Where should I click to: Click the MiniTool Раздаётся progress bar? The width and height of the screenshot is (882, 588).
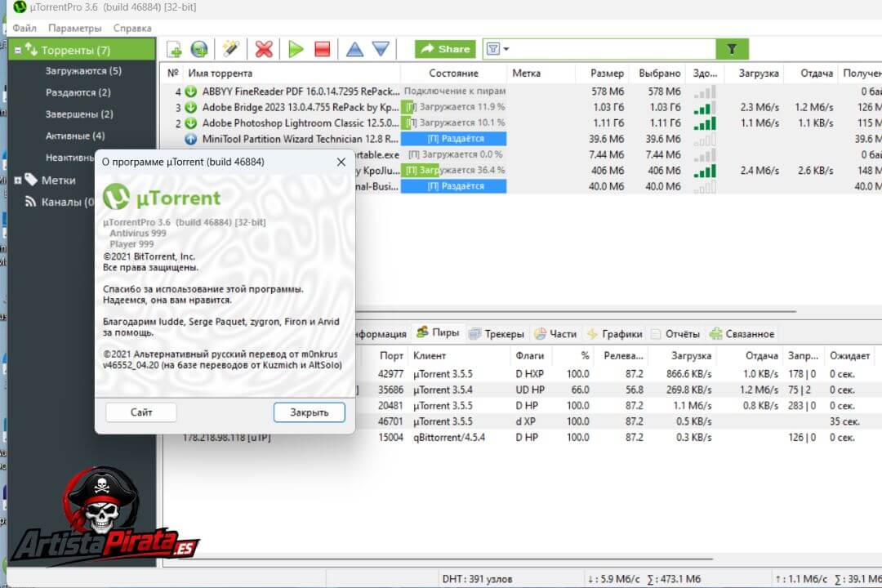coord(453,138)
